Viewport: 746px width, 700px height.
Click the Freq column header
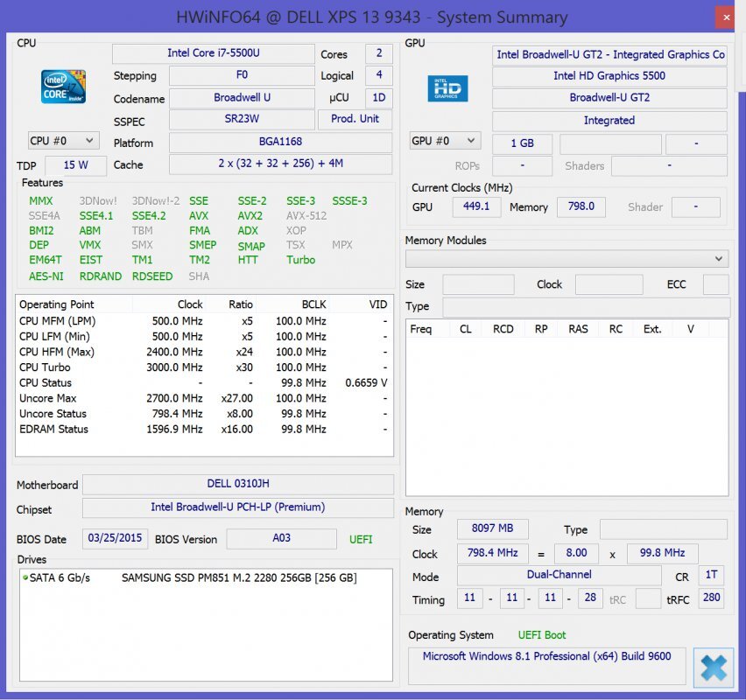pyautogui.click(x=421, y=329)
